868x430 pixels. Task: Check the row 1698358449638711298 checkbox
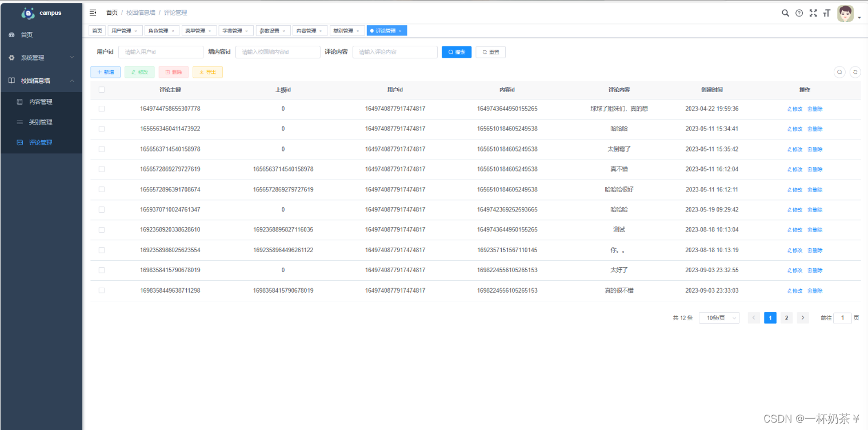tap(102, 290)
